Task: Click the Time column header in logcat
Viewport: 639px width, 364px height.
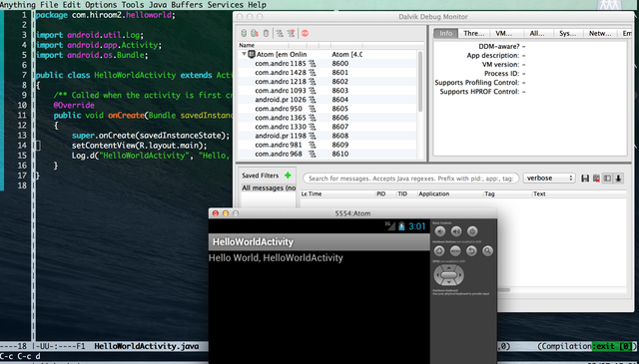Action: [340, 193]
